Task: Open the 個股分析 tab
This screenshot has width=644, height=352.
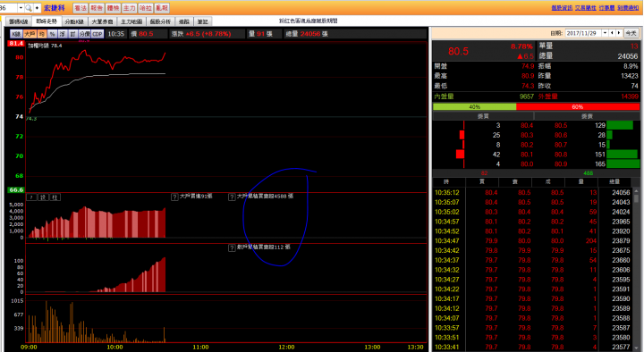Action: [x=160, y=21]
